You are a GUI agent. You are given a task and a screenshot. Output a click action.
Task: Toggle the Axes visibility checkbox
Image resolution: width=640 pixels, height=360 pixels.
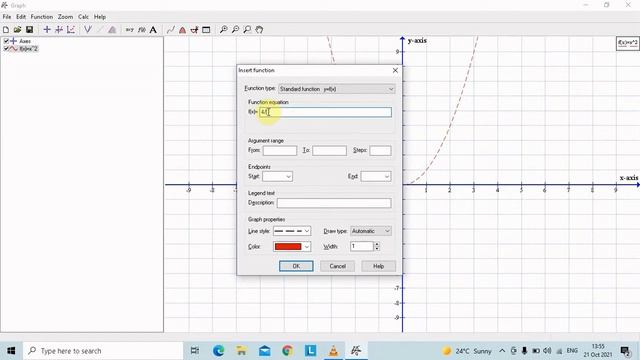[x=6, y=41]
